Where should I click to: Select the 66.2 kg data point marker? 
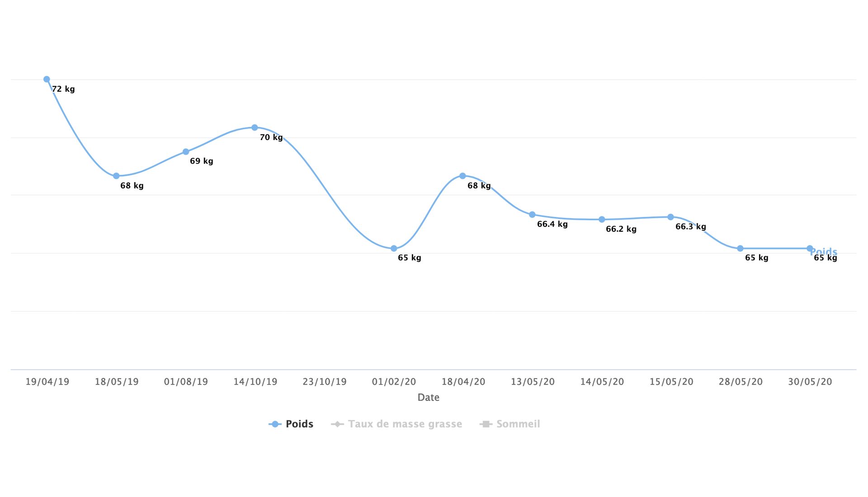(602, 220)
